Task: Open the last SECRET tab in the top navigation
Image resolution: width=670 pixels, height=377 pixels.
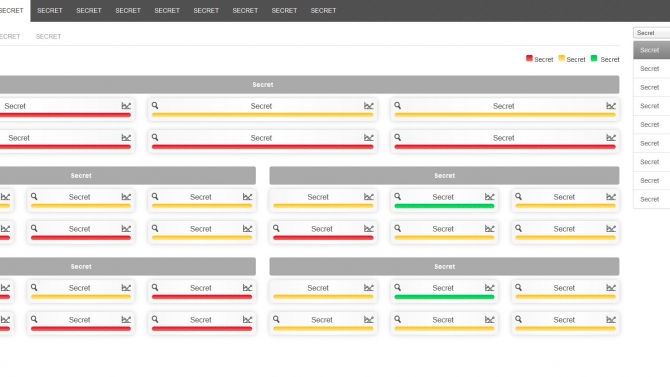Action: (323, 11)
